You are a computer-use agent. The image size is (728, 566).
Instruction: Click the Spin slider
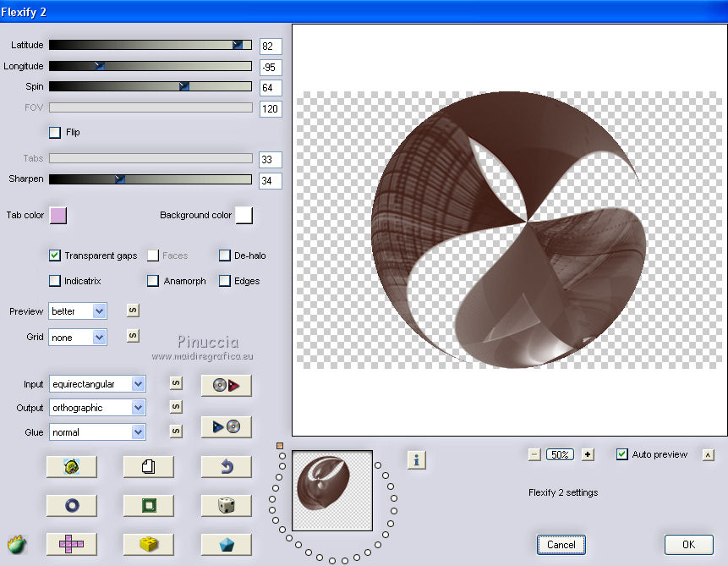point(151,86)
